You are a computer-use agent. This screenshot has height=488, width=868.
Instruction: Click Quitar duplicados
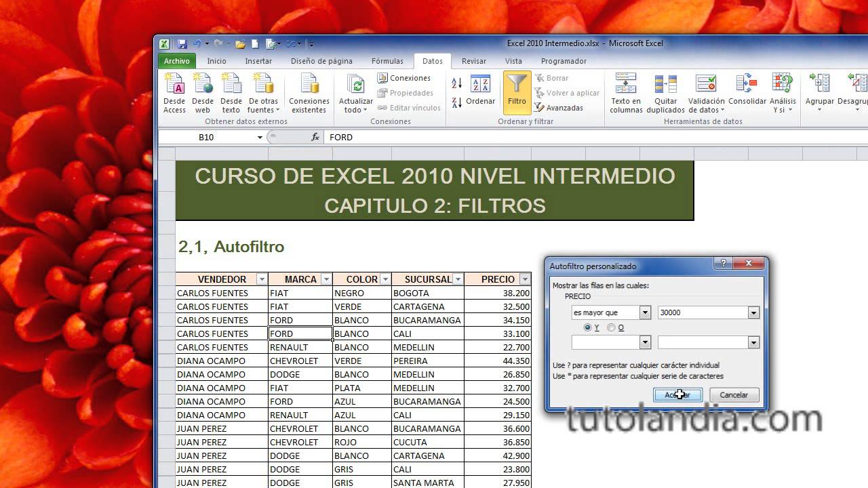[x=665, y=94]
